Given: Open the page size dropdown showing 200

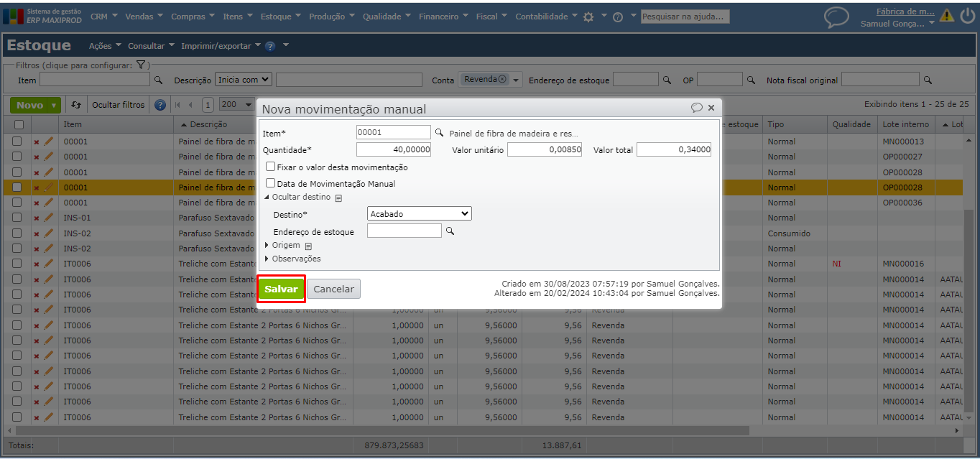Looking at the screenshot, I should point(236,105).
